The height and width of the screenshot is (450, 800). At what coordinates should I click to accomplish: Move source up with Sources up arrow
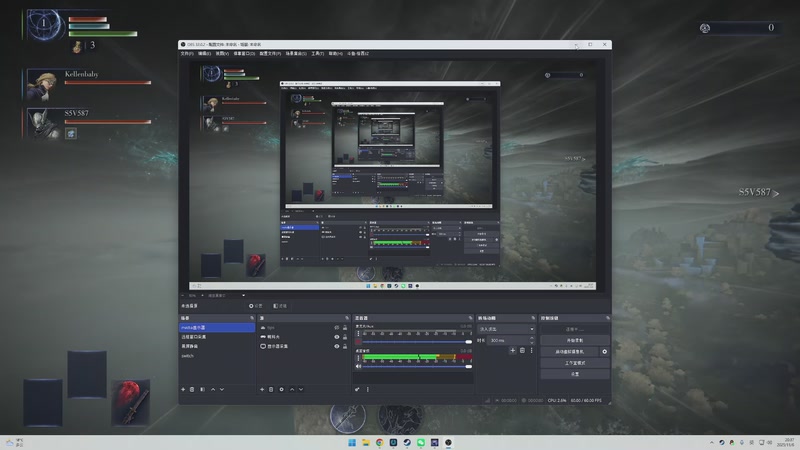pyautogui.click(x=292, y=389)
